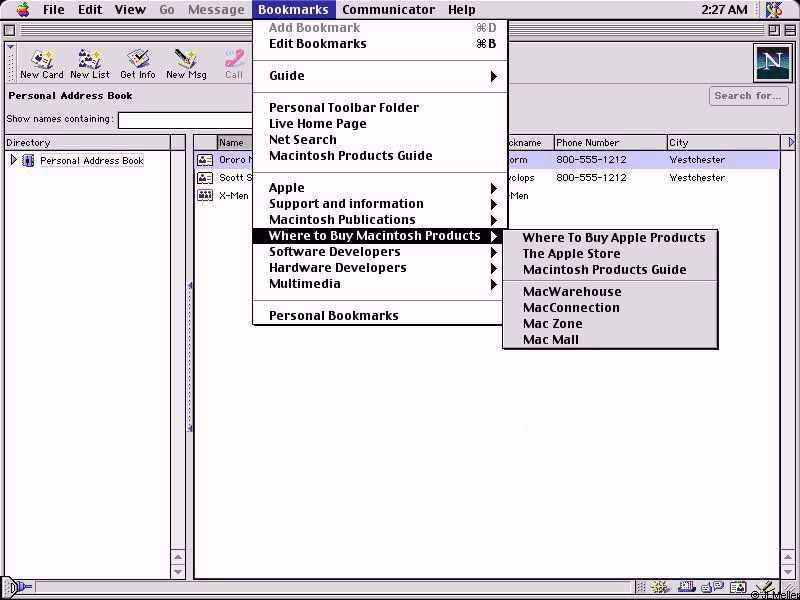This screenshot has width=800, height=600.
Task: Select Westchester city in Scott row
Action: click(x=697, y=178)
